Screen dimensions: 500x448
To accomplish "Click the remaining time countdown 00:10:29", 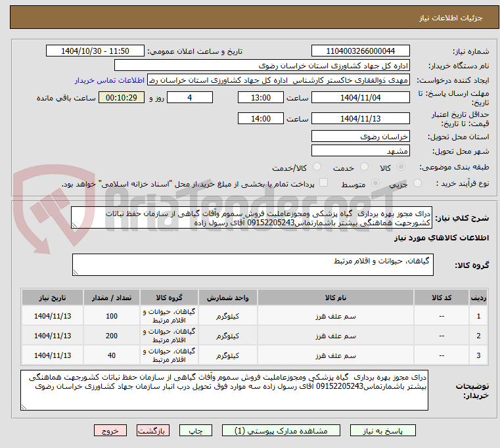I will [122, 98].
